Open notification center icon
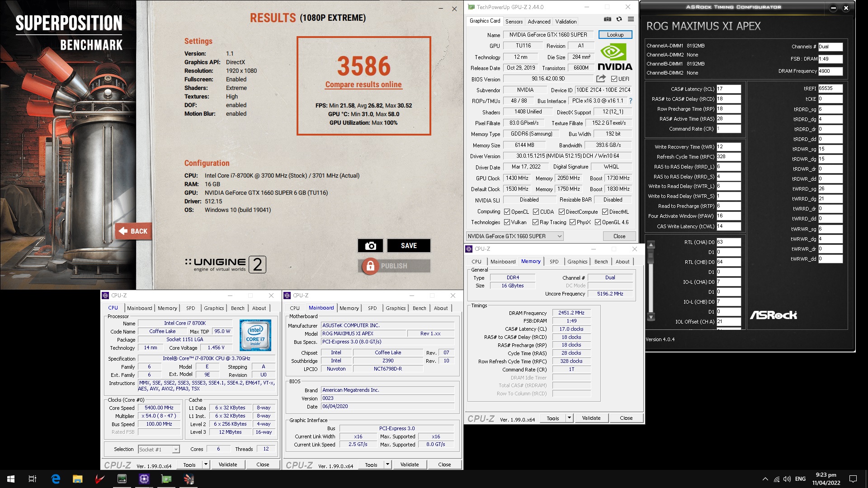This screenshot has width=868, height=488. [853, 479]
